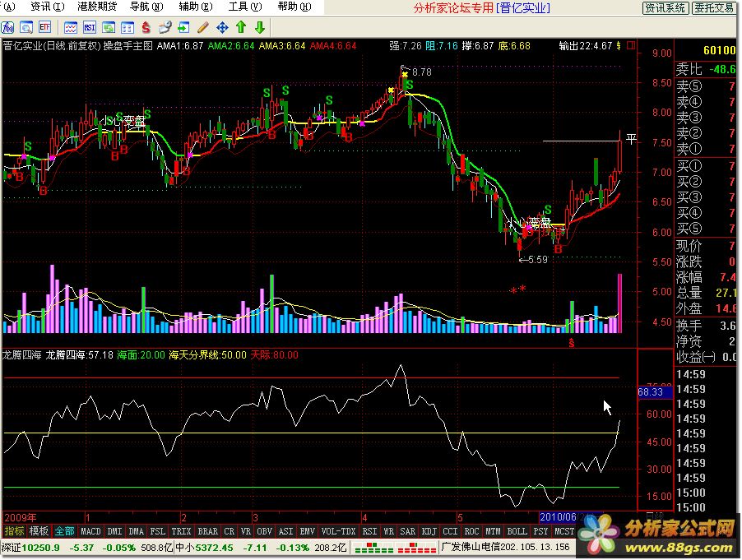
Task: Select the VOL-TDX indicator tab
Action: (338, 531)
